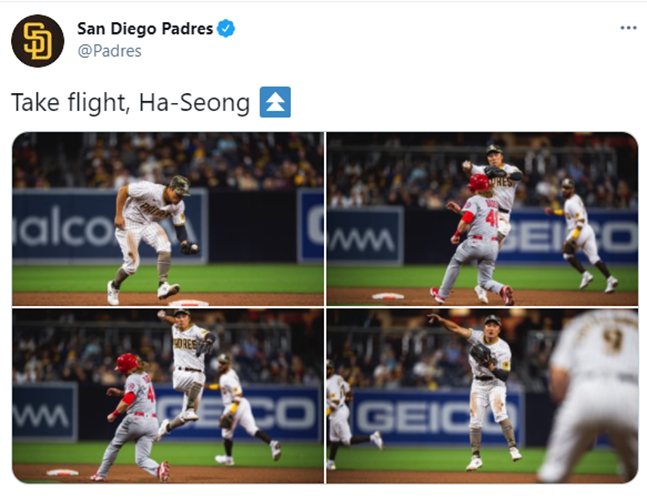
Task: Open photo of fielder colliding with number 4 runner
Action: click(482, 219)
